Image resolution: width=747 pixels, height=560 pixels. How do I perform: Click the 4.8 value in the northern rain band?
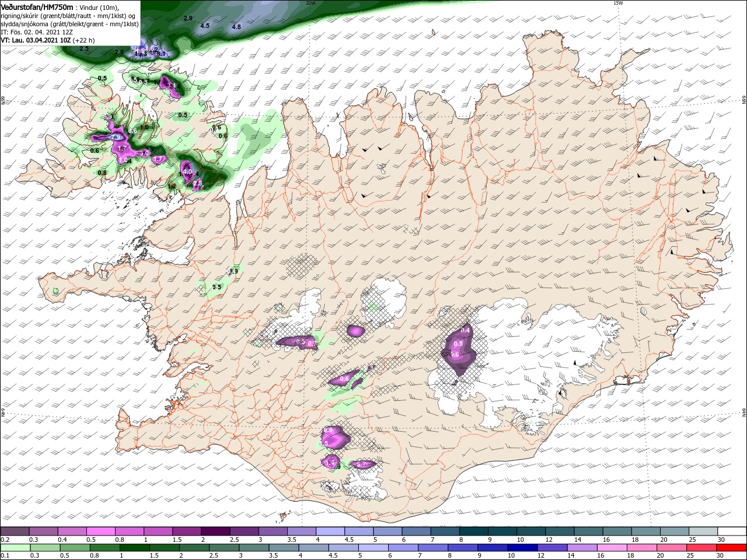(236, 27)
